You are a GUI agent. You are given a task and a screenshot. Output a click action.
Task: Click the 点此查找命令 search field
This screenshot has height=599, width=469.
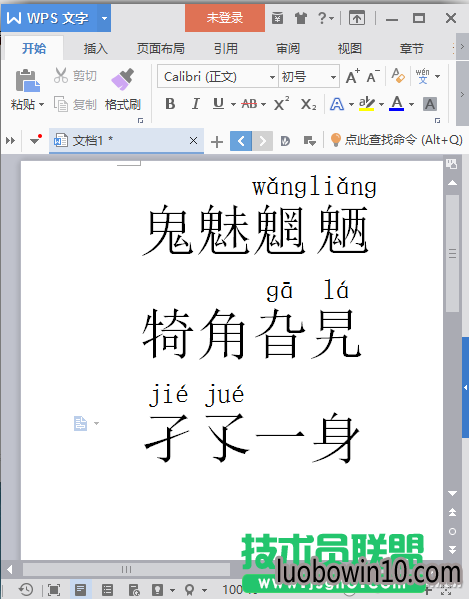396,140
